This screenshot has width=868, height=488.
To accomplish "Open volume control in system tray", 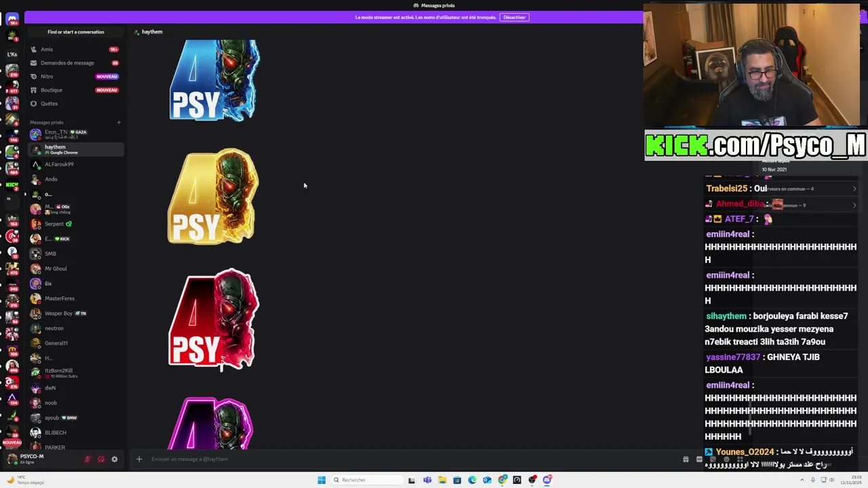I will 833,480.
